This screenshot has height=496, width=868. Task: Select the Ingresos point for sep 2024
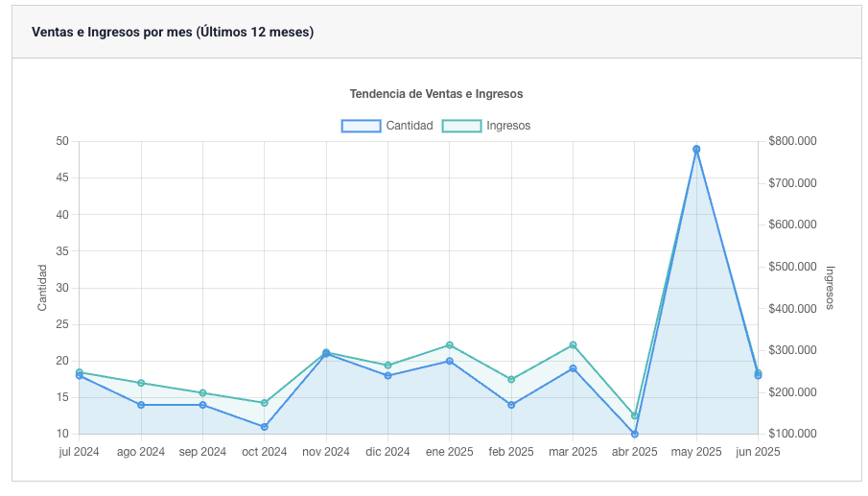tap(202, 393)
